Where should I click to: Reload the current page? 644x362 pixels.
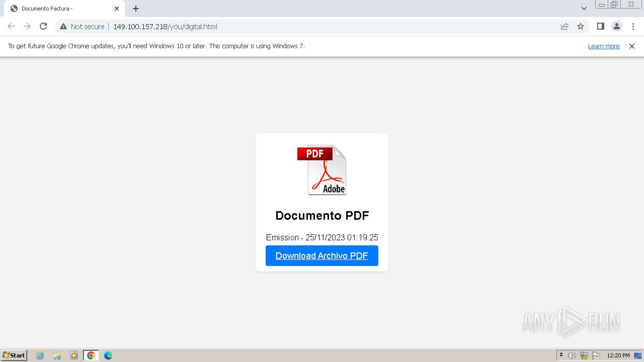[43, 26]
